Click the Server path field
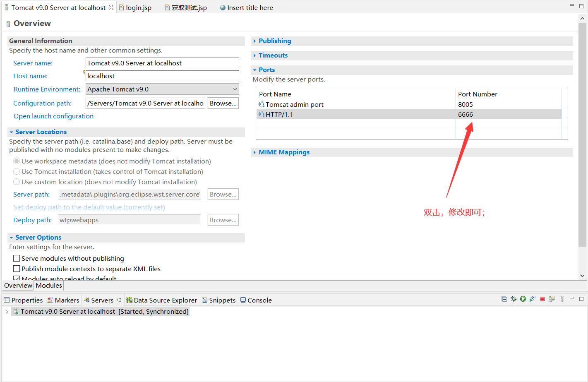The image size is (588, 382). [130, 194]
